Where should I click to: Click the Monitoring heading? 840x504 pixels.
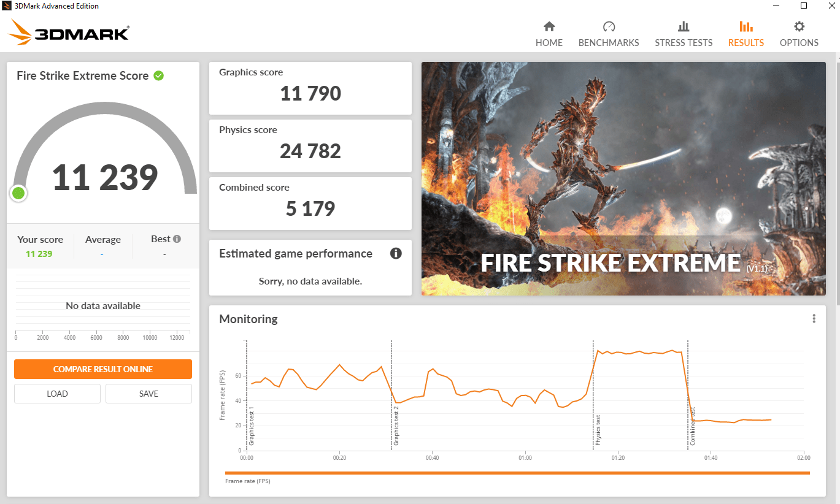[x=249, y=319]
